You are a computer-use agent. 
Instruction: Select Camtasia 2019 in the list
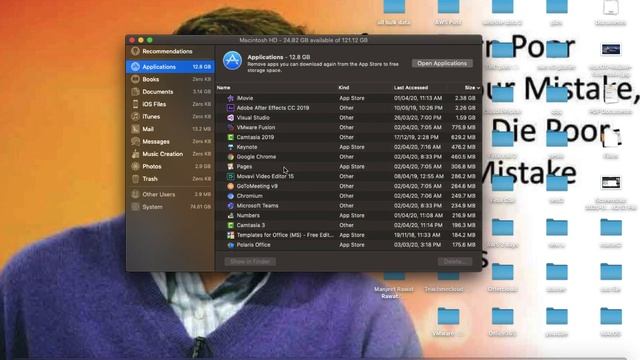348,137
